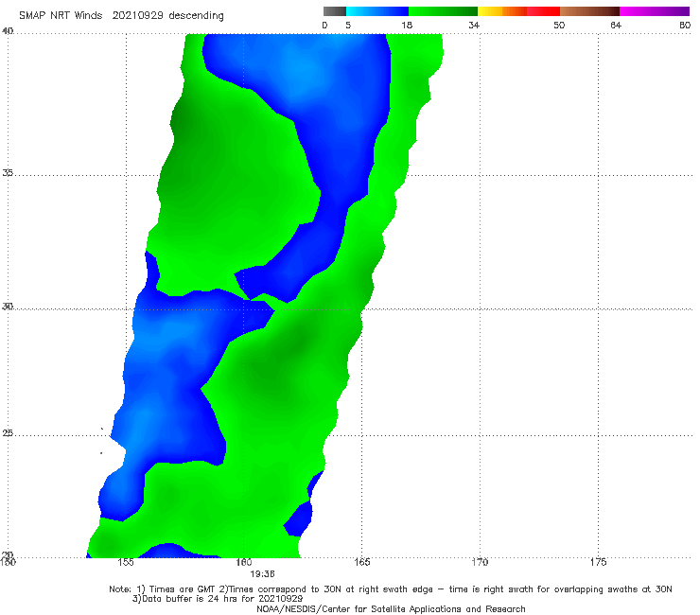This screenshot has height=615, width=700.
Task: Click the latitude axis label '30'
Action: 8,307
